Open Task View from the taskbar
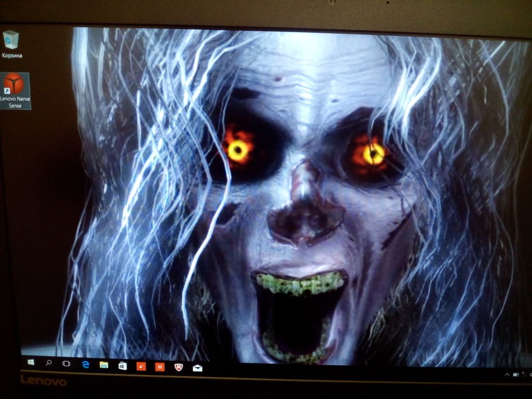Screen dimensions: 532x399 click(x=66, y=364)
